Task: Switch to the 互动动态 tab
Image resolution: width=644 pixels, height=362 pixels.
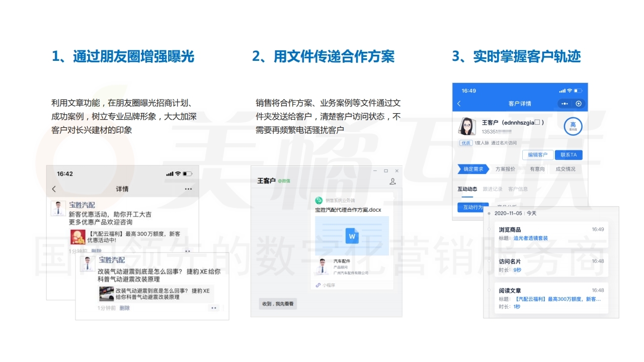Action: click(x=467, y=189)
